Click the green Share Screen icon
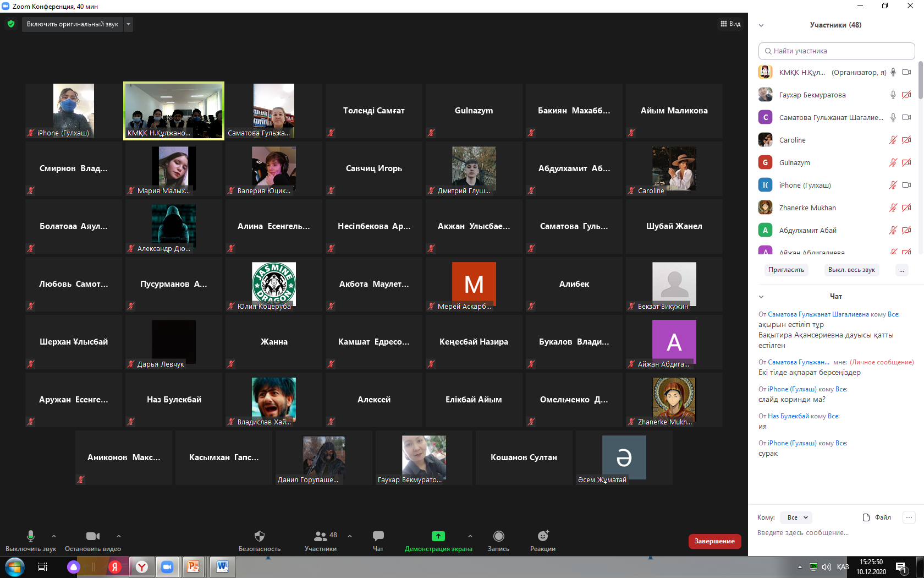 [x=438, y=536]
